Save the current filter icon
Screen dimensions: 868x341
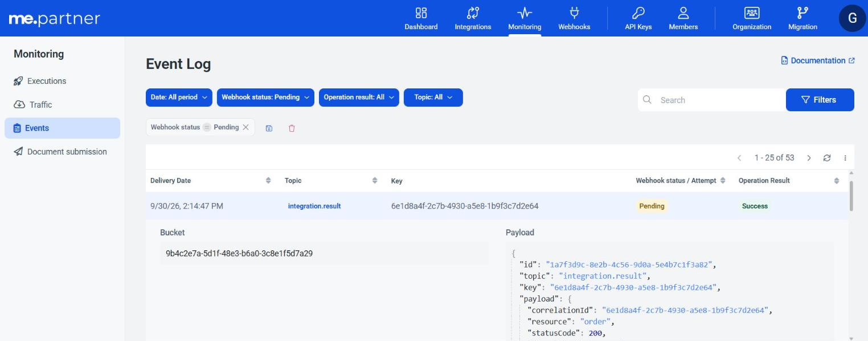tap(269, 128)
